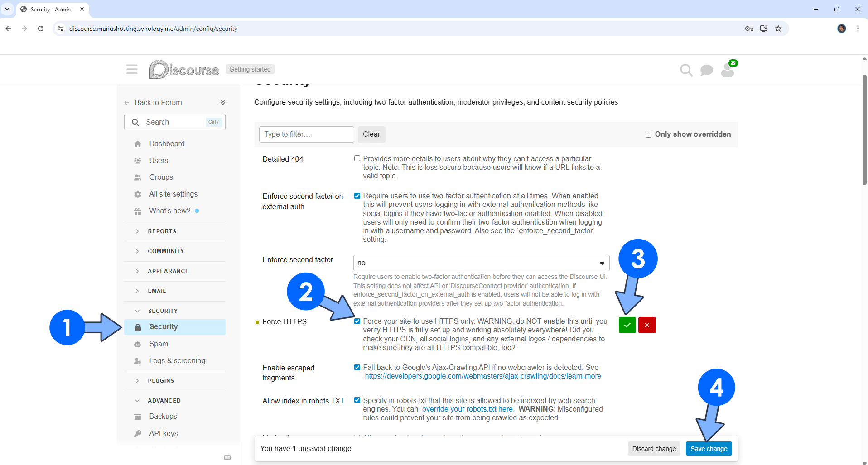Click the What's new gift icon

pos(138,211)
